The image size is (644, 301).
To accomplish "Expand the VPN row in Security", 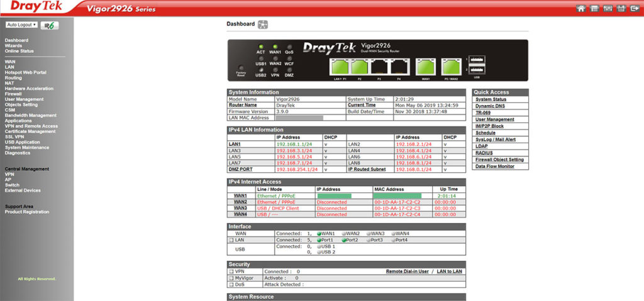I will [231, 271].
